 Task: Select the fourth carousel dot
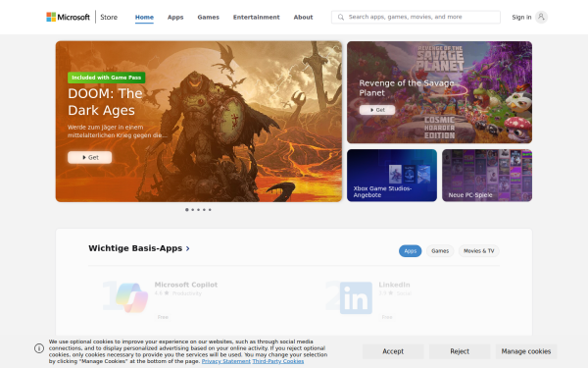tap(204, 210)
